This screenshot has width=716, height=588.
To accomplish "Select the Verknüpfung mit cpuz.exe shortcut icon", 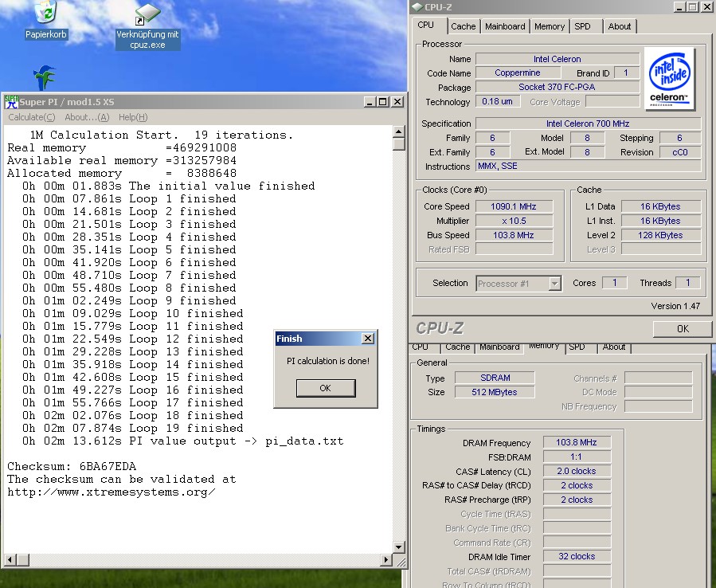I will coord(147,26).
